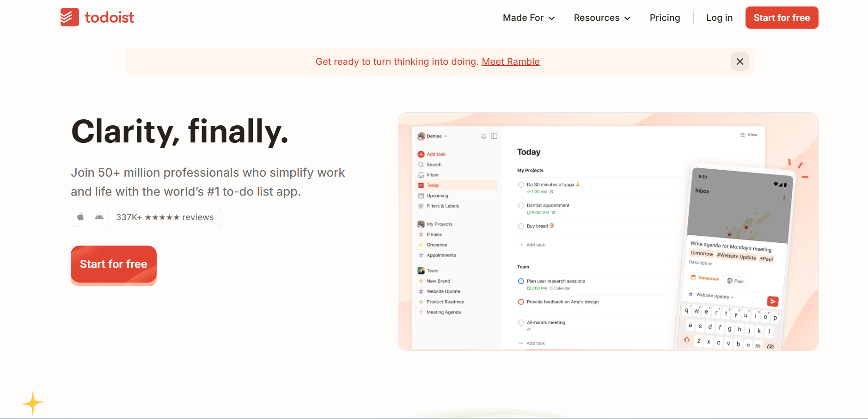The image size is (868, 419).
Task: Open the three-dot menu on the phone Inbox
Action: pyautogui.click(x=783, y=198)
